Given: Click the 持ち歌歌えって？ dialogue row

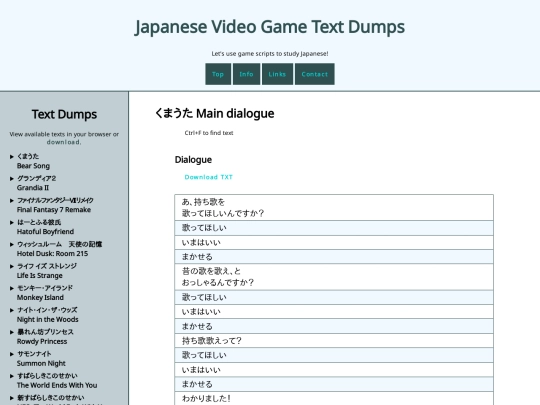Looking at the screenshot, I should point(334,341).
